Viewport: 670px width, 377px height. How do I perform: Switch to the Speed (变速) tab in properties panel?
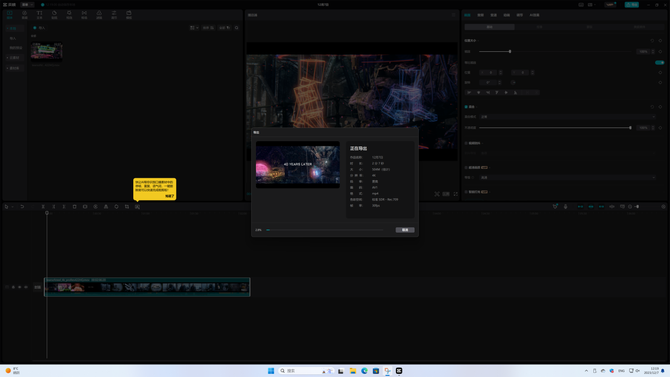tap(494, 15)
